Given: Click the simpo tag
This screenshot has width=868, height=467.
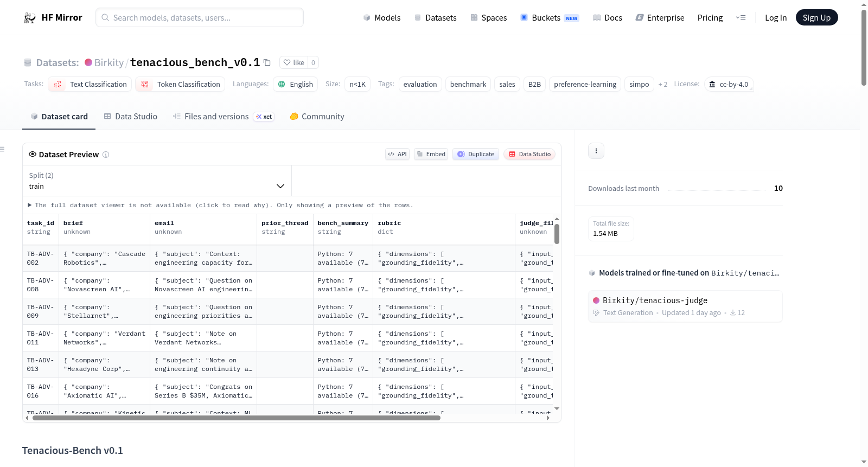Looking at the screenshot, I should coord(639,84).
